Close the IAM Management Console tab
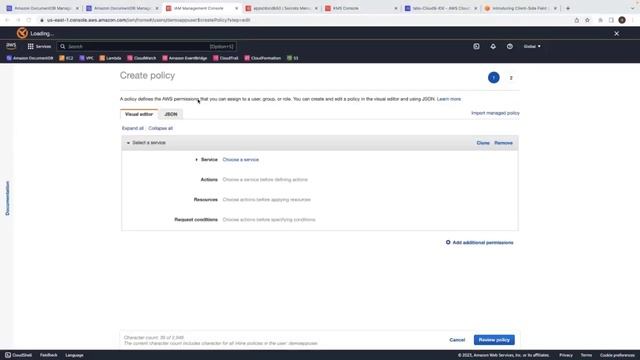 (x=236, y=8)
